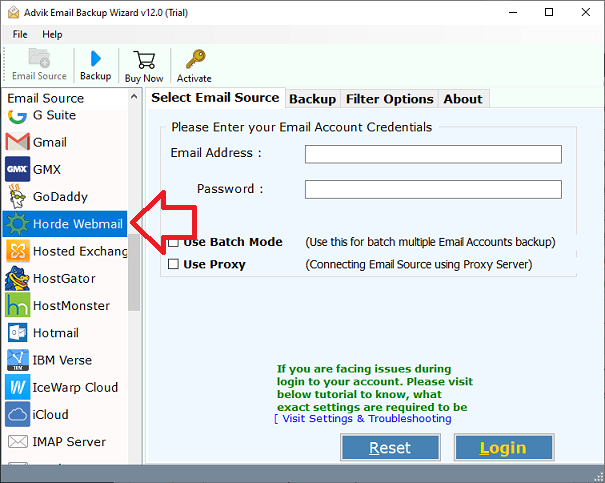Switch to the Select Email Source tab
The width and height of the screenshot is (605, 483).
tap(215, 98)
